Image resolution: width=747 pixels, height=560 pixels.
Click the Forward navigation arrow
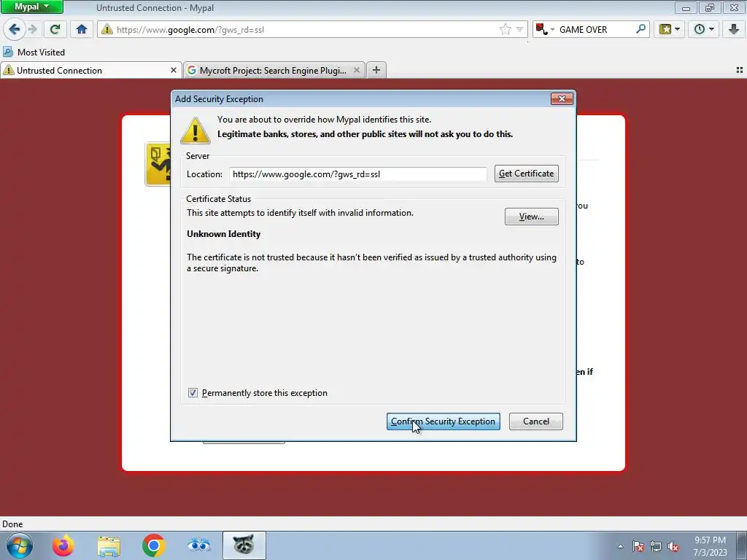tap(33, 29)
